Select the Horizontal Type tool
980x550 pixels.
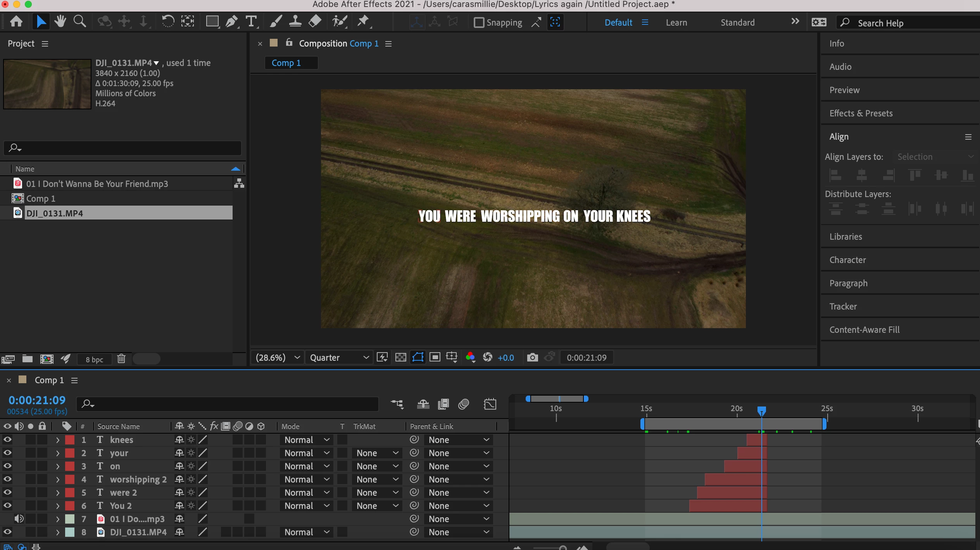(251, 22)
